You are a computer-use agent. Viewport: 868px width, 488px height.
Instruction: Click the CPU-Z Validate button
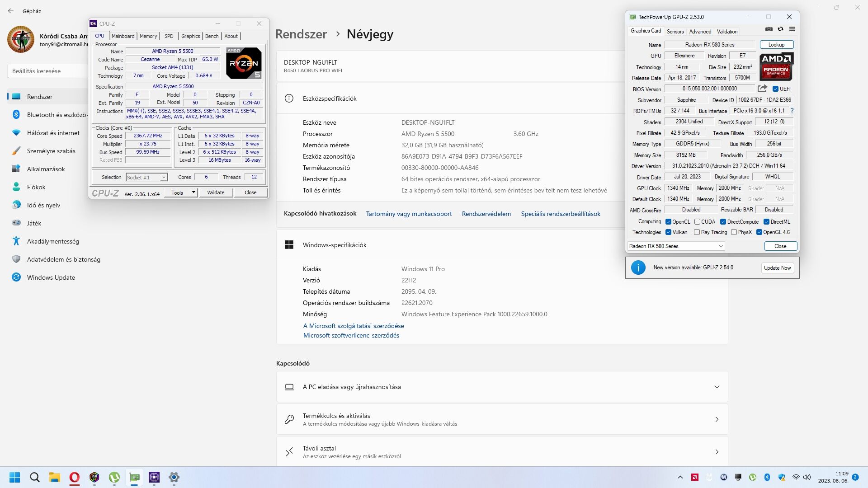coord(216,192)
